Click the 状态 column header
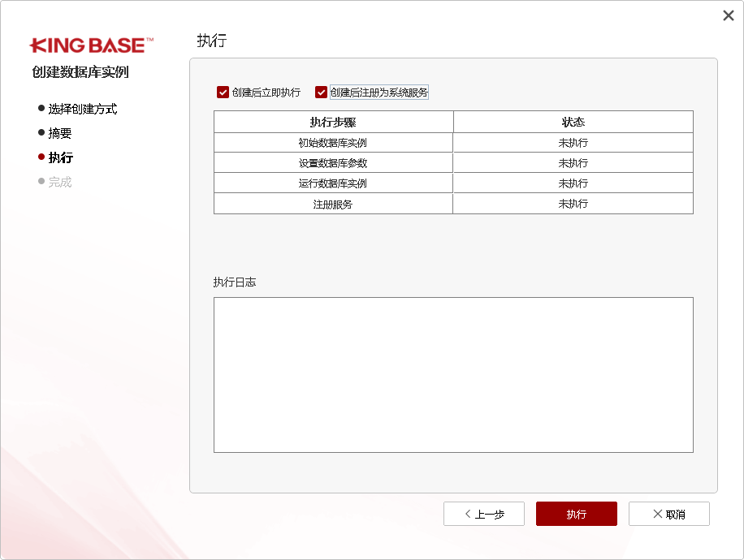Viewport: 744px width, 560px height. click(x=573, y=122)
